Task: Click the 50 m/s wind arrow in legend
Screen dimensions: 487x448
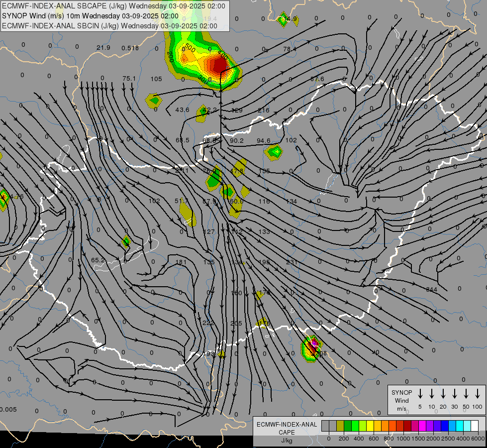Action: [x=466, y=394]
